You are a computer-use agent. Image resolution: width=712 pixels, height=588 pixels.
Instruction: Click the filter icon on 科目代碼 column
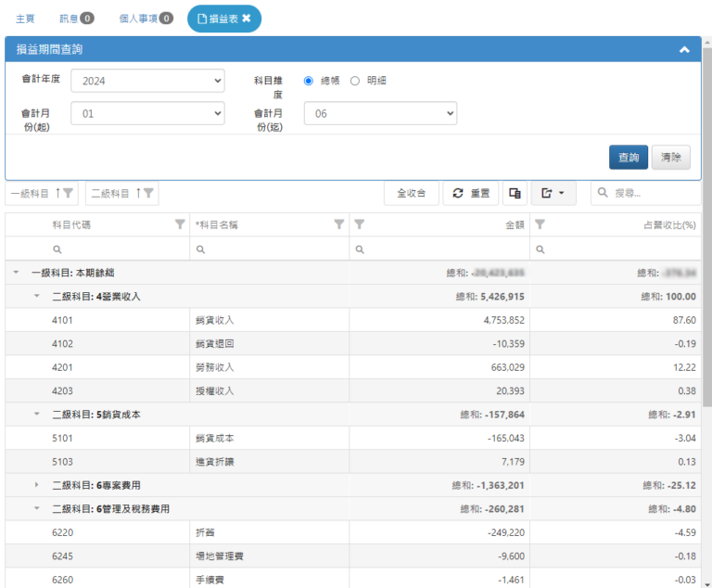[x=180, y=224]
